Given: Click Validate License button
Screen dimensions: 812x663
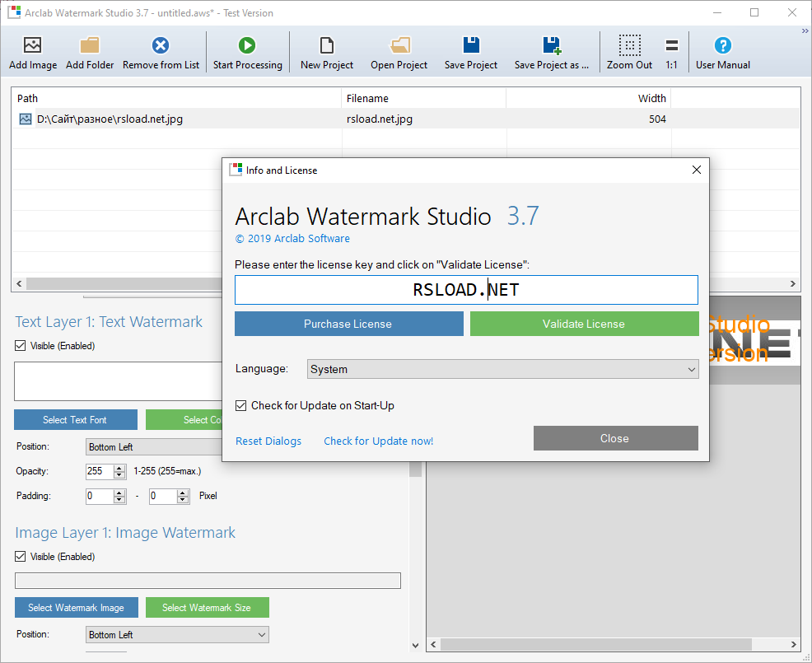Looking at the screenshot, I should point(584,324).
